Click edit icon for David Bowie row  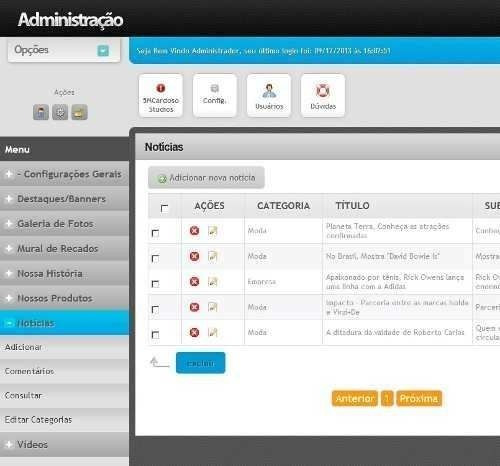click(213, 256)
